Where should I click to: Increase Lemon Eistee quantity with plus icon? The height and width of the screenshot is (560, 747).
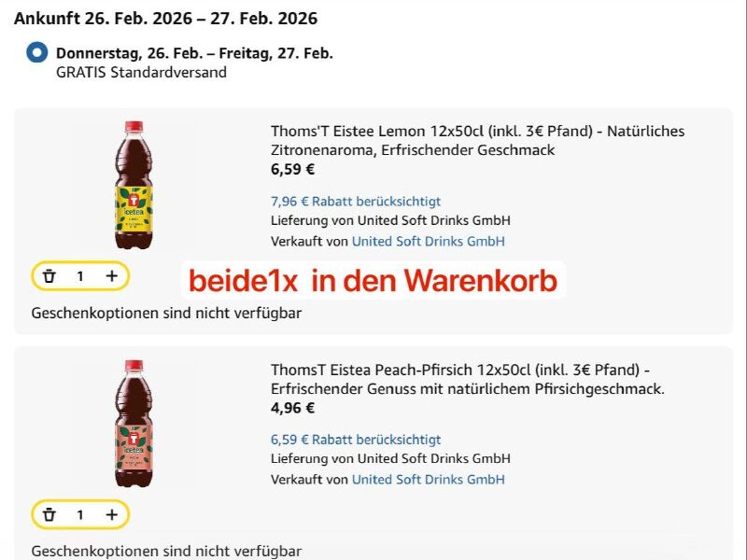click(x=112, y=276)
